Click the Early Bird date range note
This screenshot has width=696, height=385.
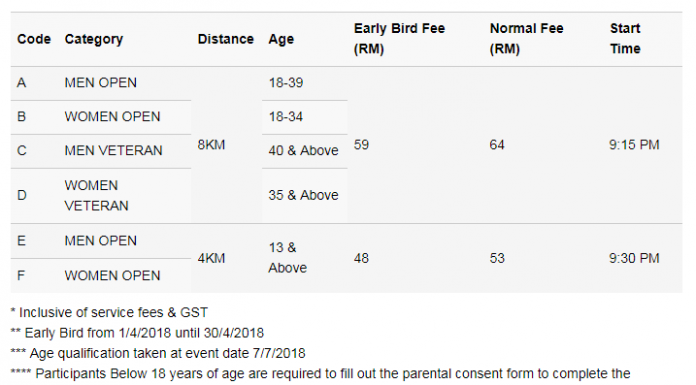pyautogui.click(x=137, y=333)
